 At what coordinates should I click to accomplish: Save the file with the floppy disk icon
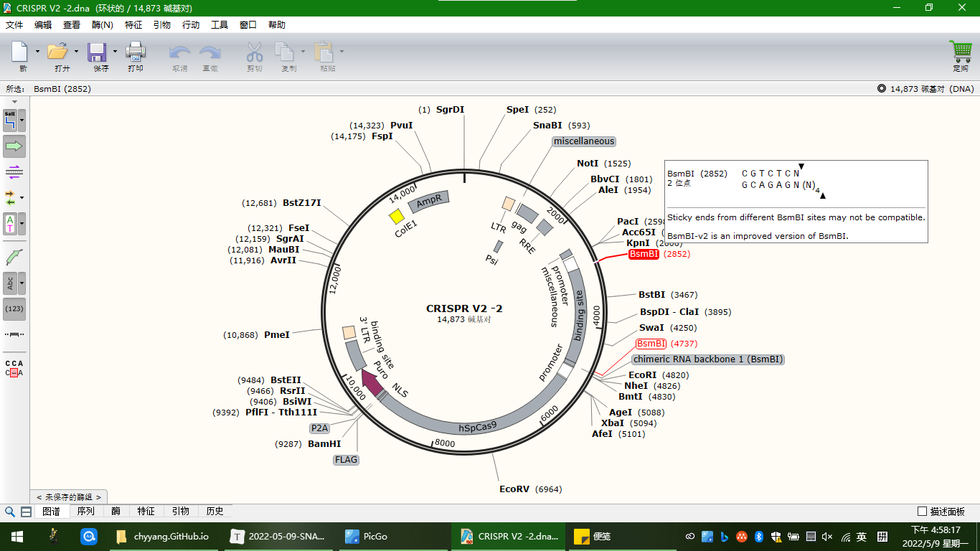pyautogui.click(x=98, y=52)
